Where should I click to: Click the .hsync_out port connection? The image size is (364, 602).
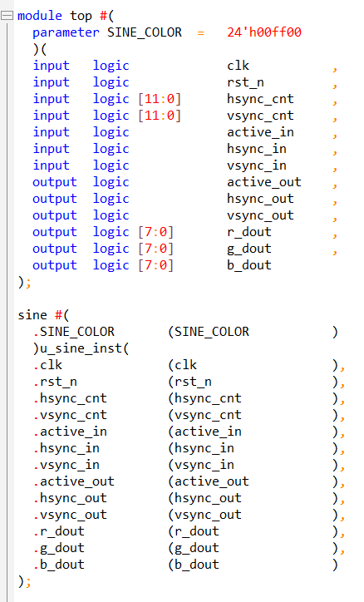[x=70, y=498]
